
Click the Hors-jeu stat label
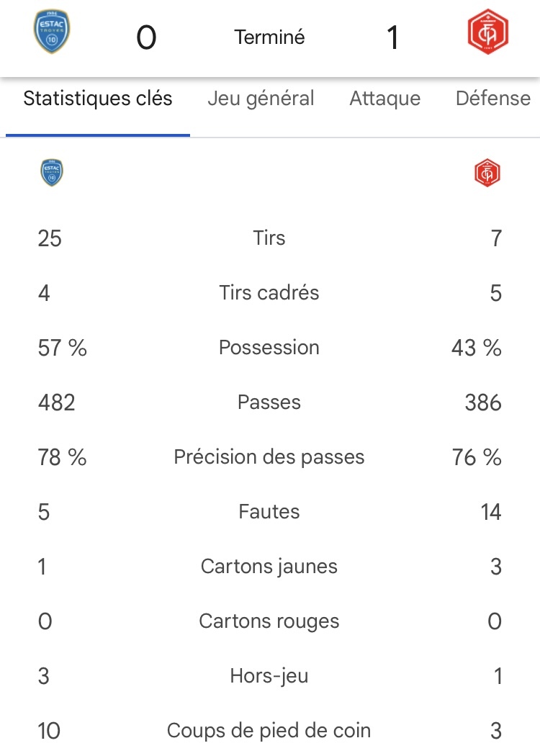coord(269,676)
